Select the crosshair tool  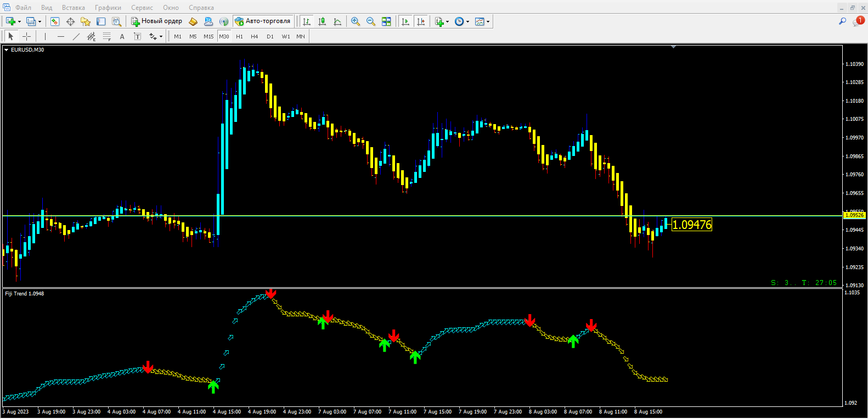pyautogui.click(x=26, y=36)
